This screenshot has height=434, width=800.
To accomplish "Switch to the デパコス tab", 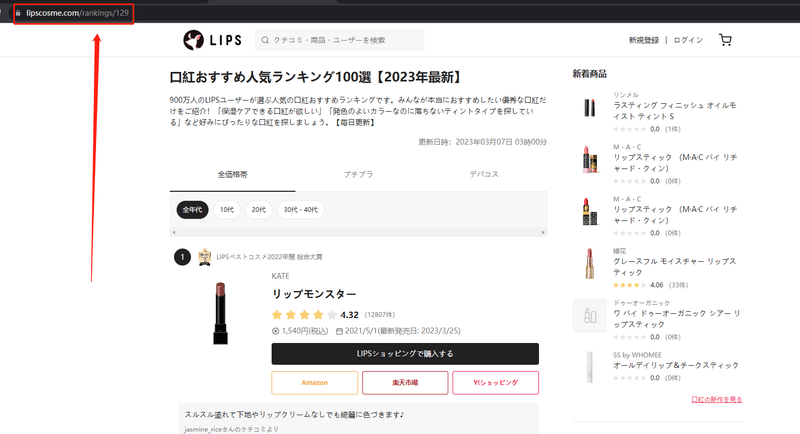I will pos(484,174).
